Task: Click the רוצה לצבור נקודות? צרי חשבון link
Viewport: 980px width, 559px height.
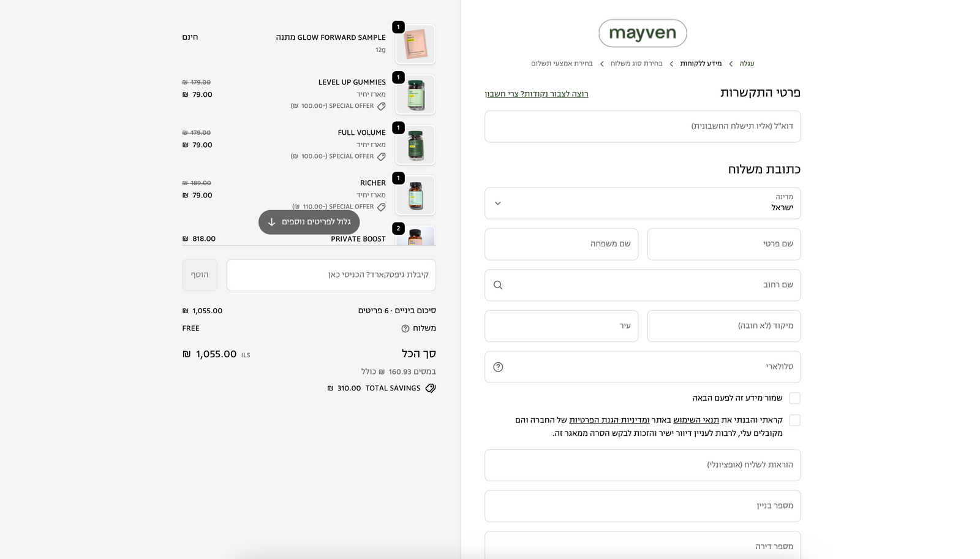Action: pyautogui.click(x=537, y=94)
